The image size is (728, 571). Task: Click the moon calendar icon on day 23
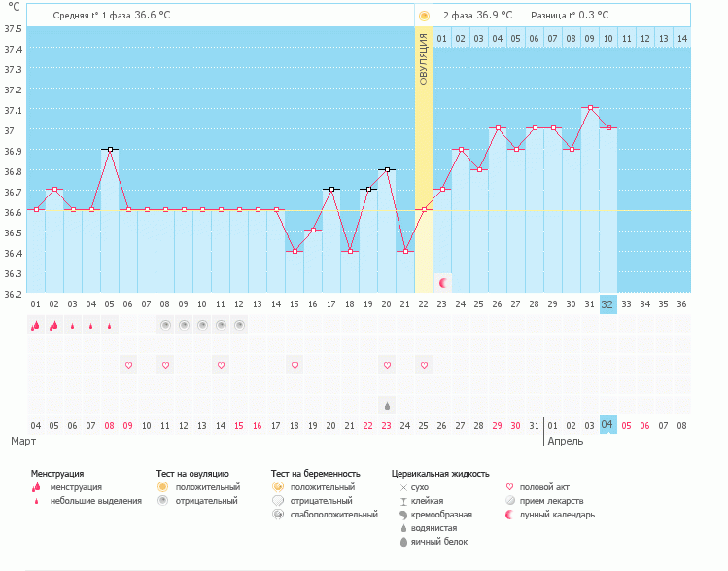click(x=442, y=283)
